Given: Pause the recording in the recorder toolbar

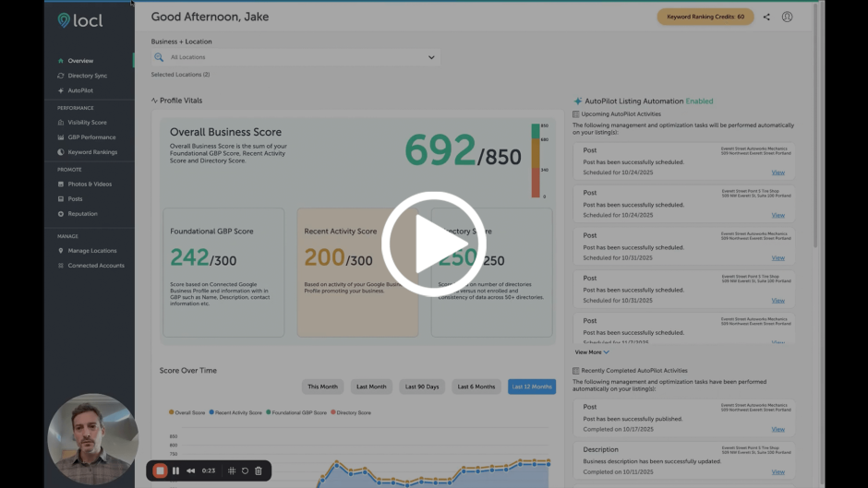Looking at the screenshot, I should (x=175, y=470).
